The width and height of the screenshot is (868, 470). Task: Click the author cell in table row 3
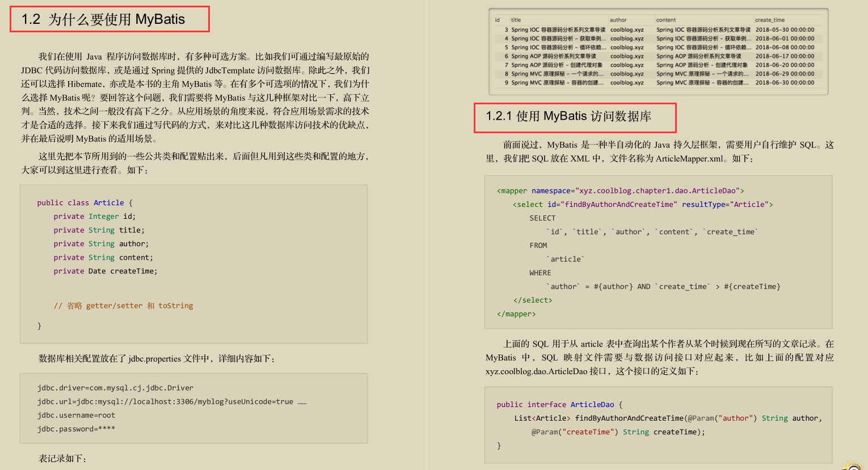(x=627, y=29)
